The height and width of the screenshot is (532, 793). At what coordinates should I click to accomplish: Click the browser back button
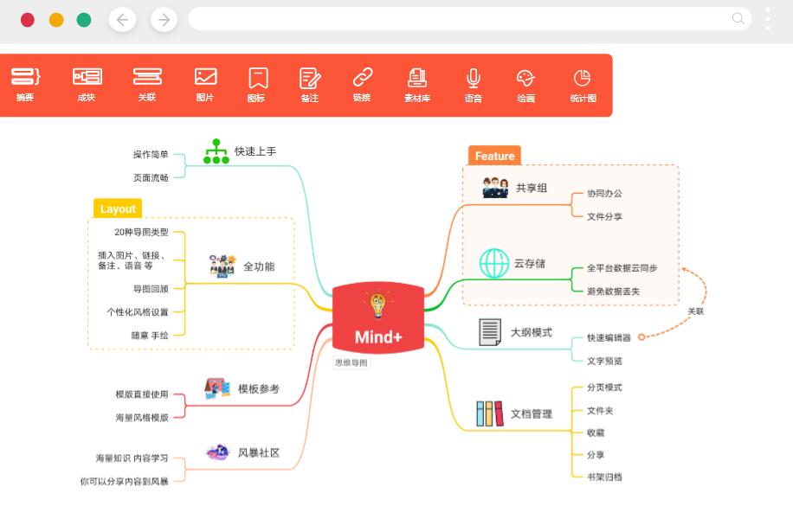click(122, 19)
